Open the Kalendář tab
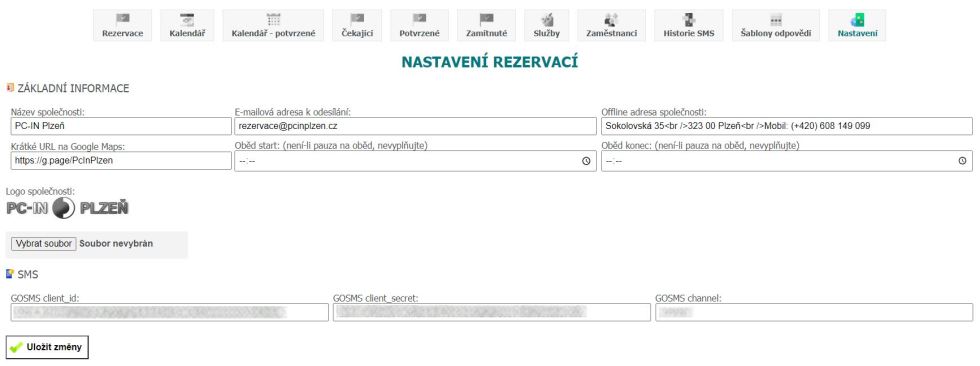Viewport: 980px width, 366px height. point(187,26)
